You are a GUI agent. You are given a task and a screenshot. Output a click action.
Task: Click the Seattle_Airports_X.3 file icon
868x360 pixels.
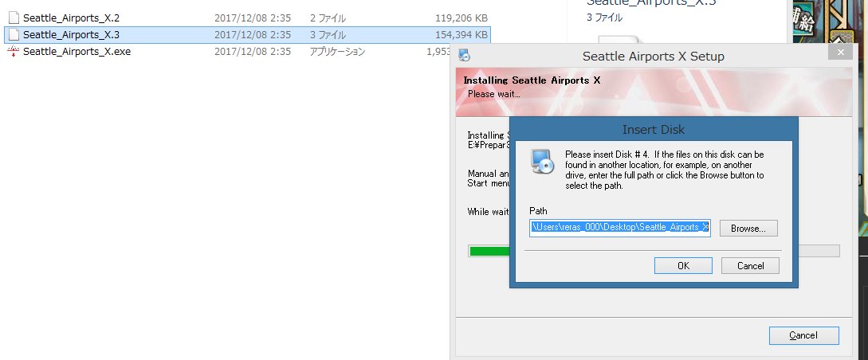[14, 35]
